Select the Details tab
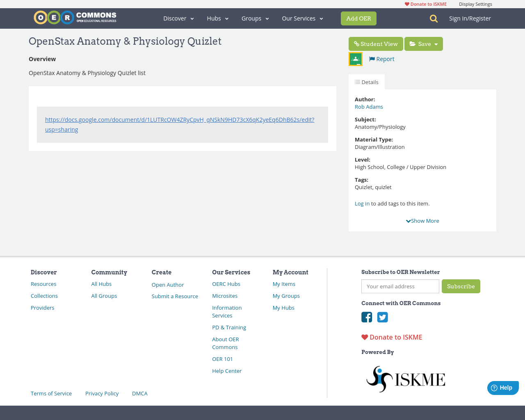525x420 pixels. tap(367, 82)
